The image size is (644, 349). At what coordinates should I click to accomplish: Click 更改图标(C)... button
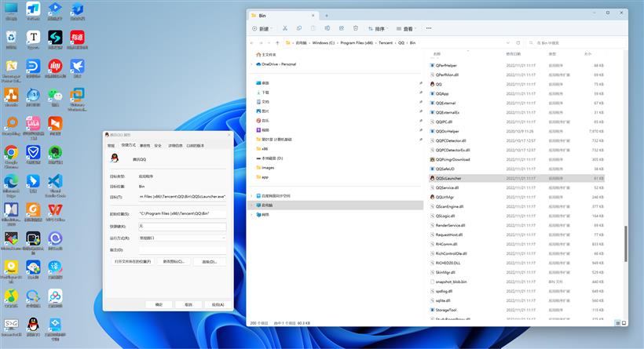[174, 261]
